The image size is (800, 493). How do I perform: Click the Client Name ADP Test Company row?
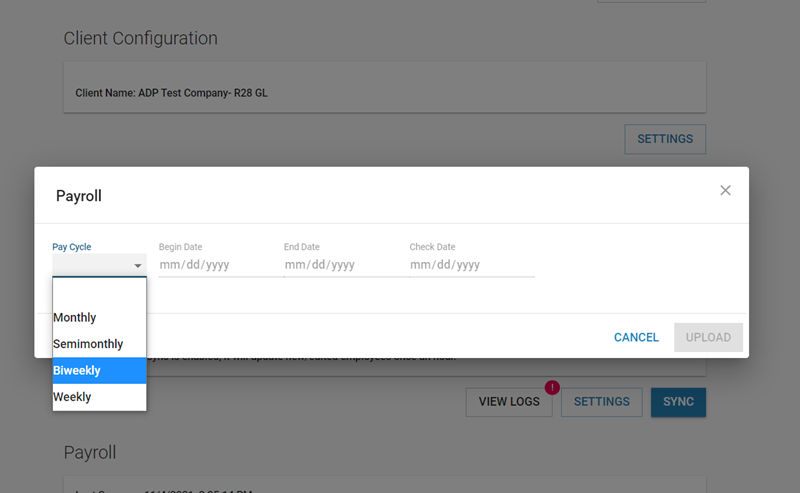click(384, 93)
